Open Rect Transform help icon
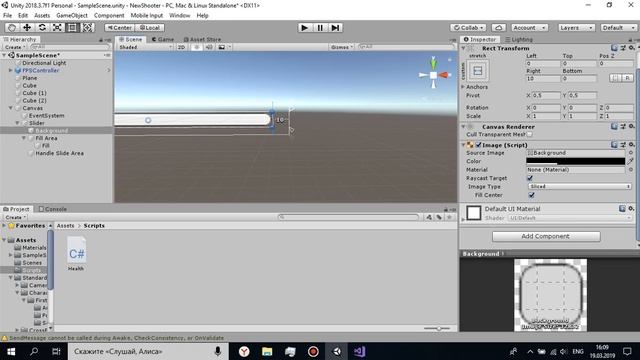This screenshot has height=360, width=640. tap(614, 48)
